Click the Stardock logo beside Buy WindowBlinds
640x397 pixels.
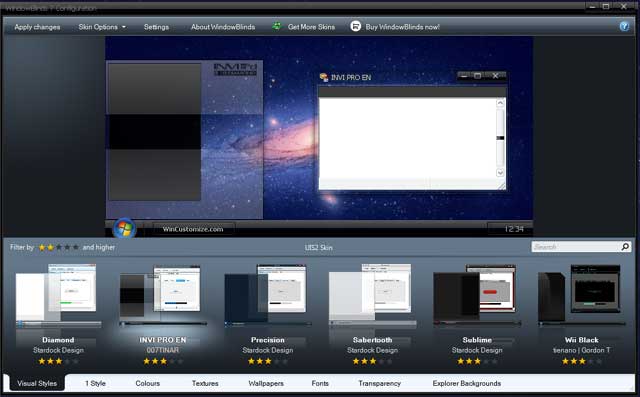click(x=356, y=27)
